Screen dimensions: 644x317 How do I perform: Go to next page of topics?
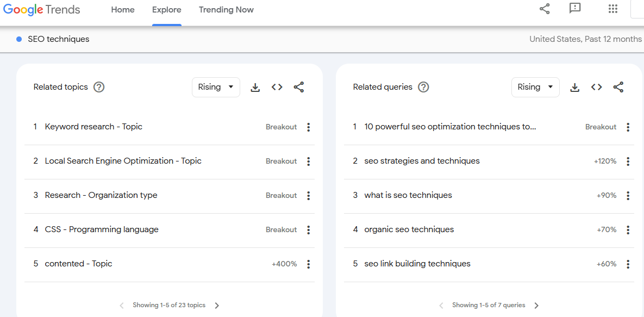click(217, 306)
